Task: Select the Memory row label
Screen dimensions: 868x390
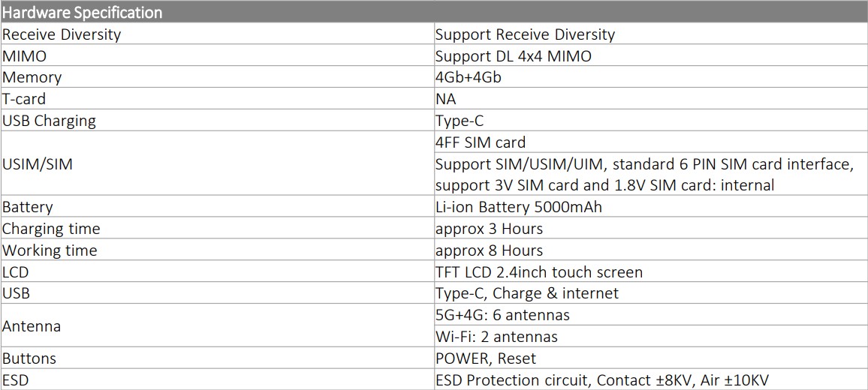Action: 32,77
